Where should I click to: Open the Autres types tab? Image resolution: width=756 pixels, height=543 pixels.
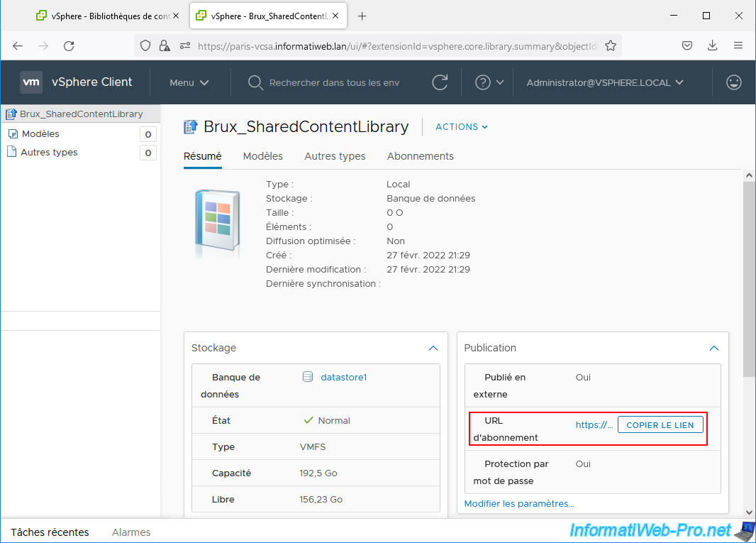(335, 156)
